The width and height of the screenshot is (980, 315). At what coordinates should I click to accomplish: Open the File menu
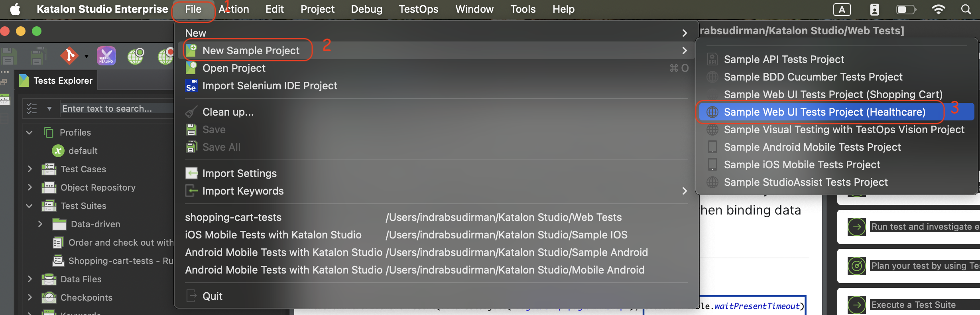click(193, 9)
